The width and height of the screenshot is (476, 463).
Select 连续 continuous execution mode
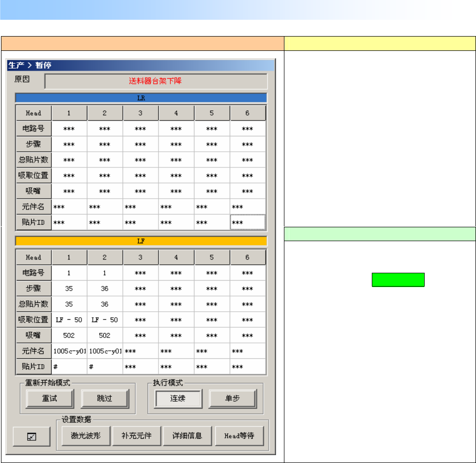click(178, 398)
